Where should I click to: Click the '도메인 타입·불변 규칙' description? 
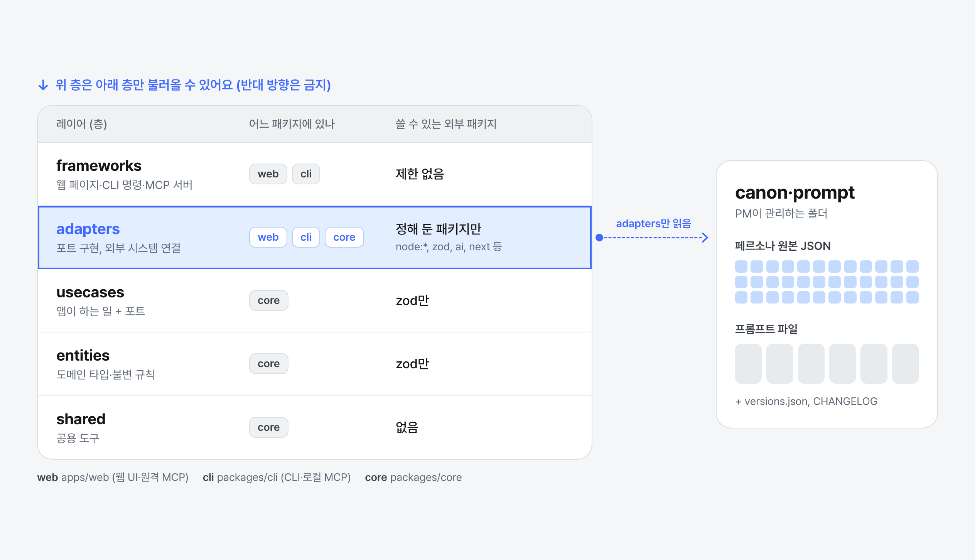[105, 374]
